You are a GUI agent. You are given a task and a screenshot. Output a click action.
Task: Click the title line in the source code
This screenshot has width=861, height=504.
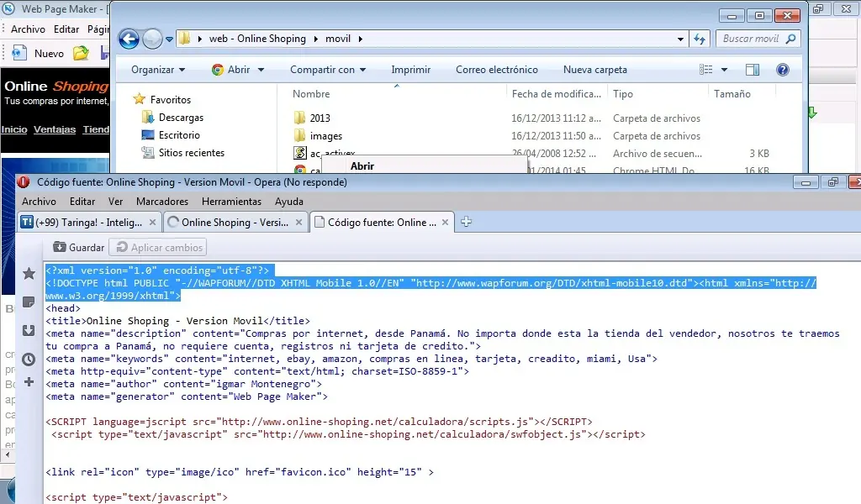point(178,321)
